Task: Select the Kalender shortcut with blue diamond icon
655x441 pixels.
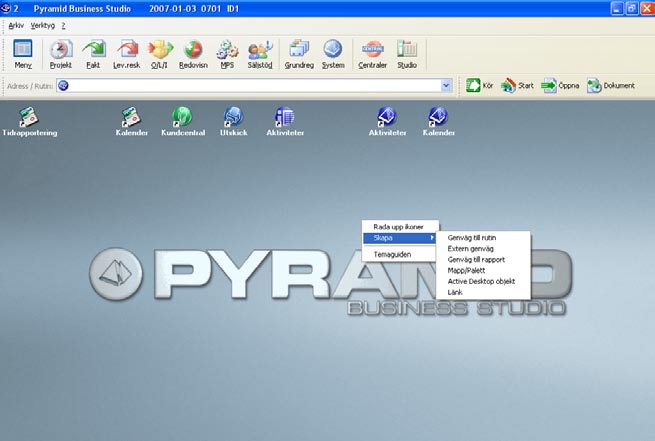Action: pyautogui.click(x=439, y=122)
